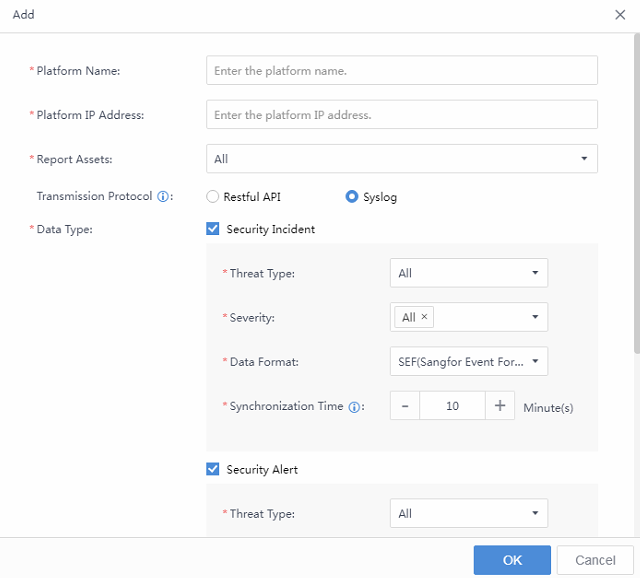Click the Transmission Protocol info icon
The image size is (640, 578).
(x=163, y=197)
